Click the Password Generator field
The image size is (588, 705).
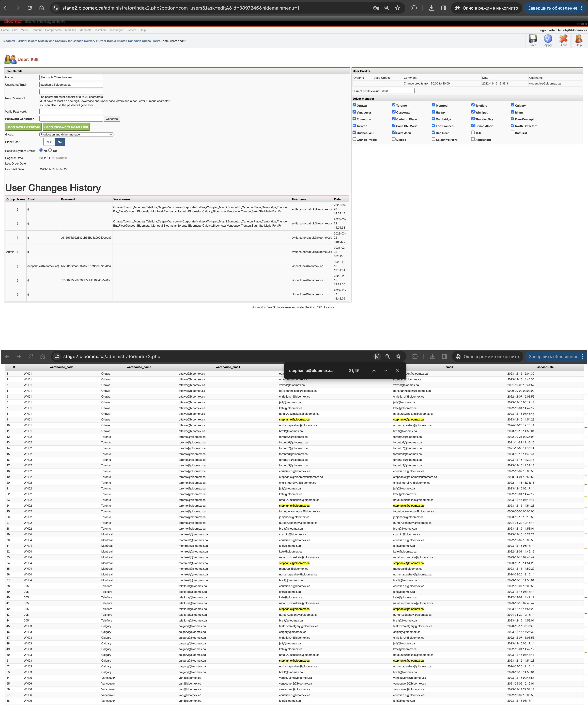(71, 119)
